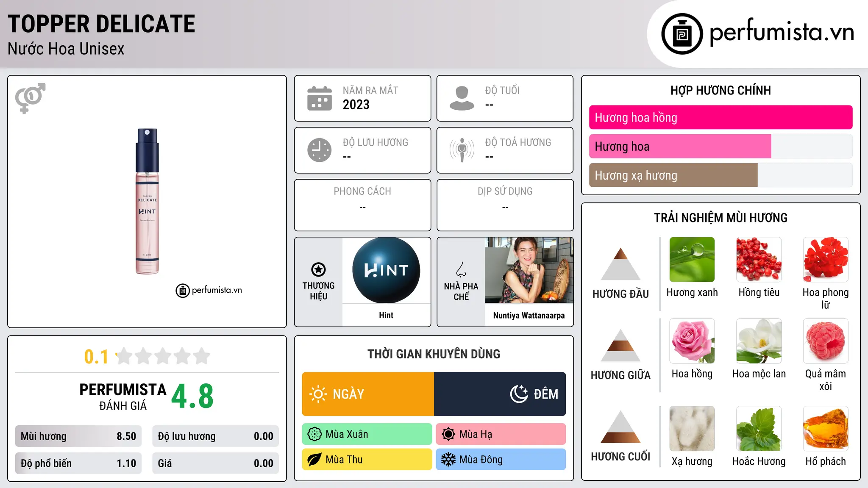
Task: Click the PHONG CÁCH card label
Action: (362, 191)
